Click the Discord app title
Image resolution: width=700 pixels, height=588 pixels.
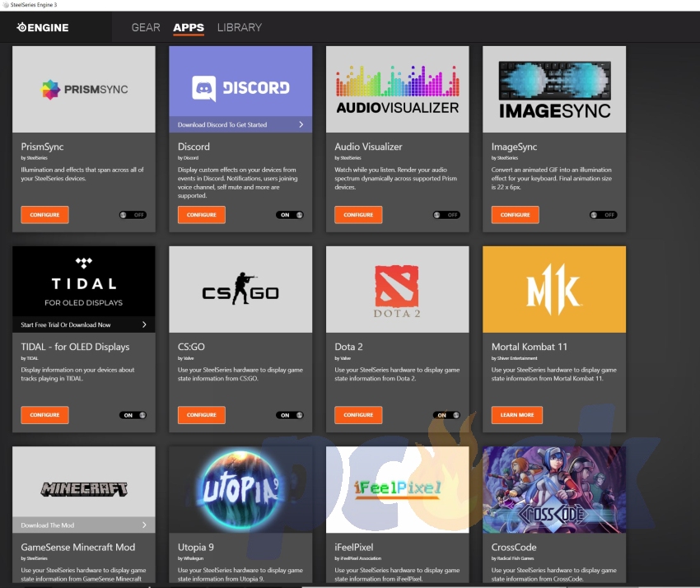pyautogui.click(x=194, y=147)
